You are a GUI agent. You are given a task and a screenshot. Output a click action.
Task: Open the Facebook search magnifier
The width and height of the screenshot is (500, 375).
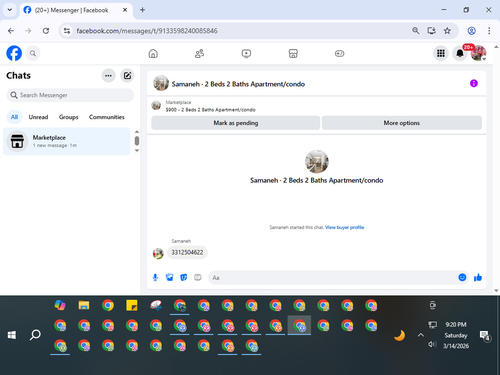[x=33, y=53]
